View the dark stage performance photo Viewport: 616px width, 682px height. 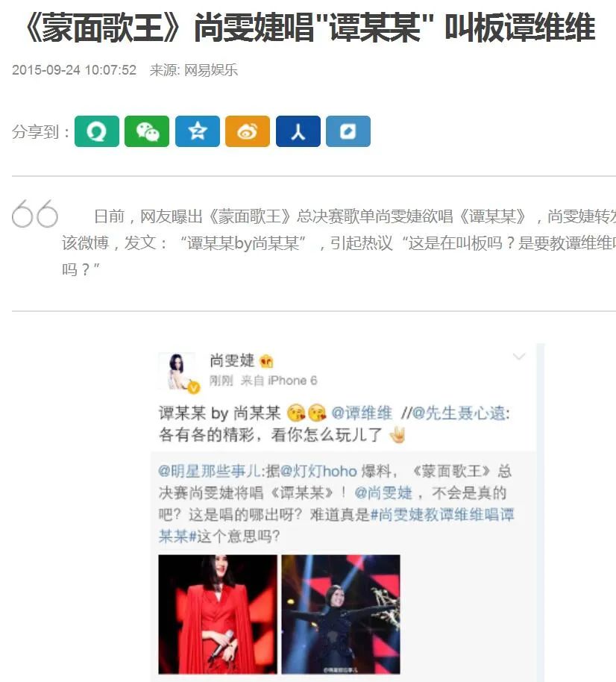tap(341, 614)
